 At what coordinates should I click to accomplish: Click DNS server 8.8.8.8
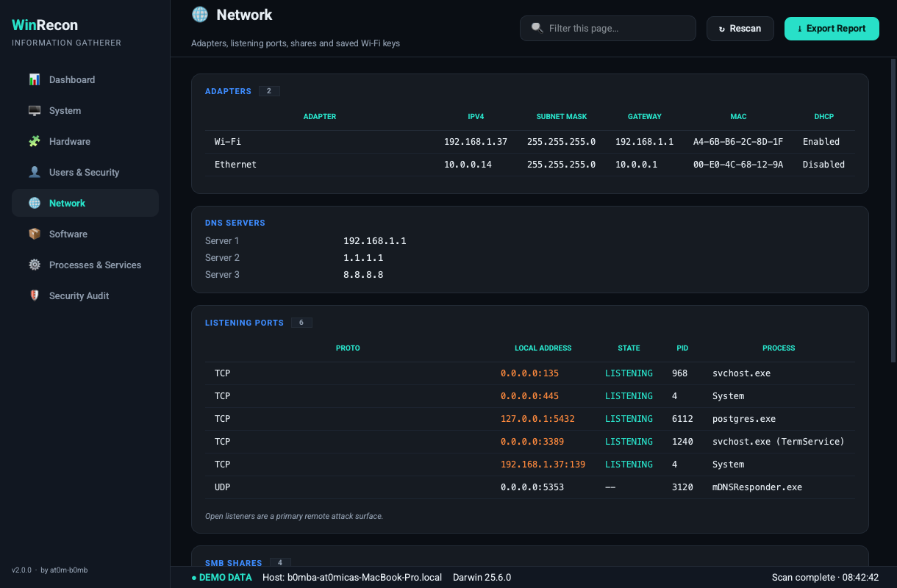[x=363, y=275]
